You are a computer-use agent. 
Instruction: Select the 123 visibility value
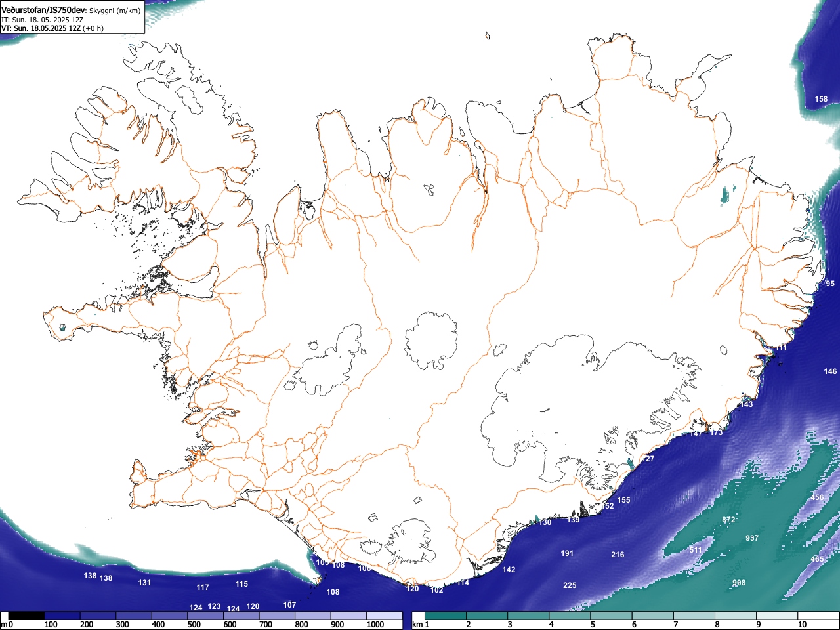click(x=214, y=606)
